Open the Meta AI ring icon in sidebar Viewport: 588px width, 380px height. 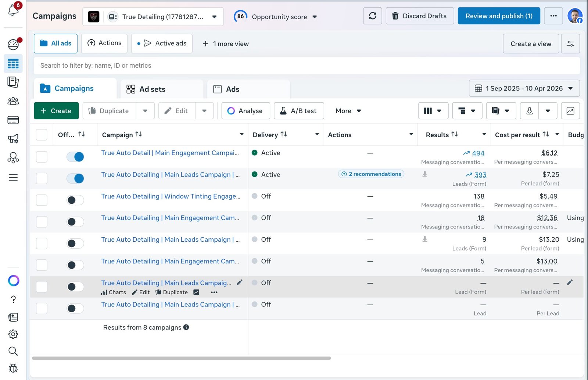(x=14, y=281)
